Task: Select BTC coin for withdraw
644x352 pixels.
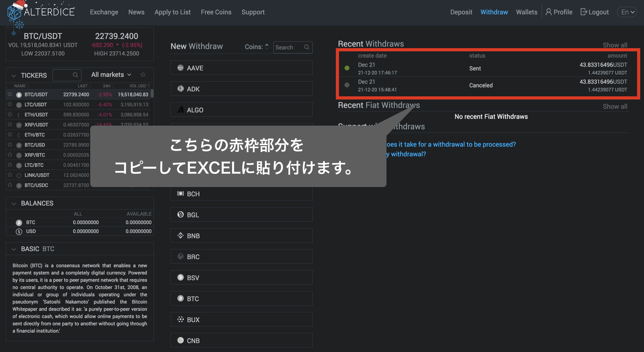Action: coord(241,298)
